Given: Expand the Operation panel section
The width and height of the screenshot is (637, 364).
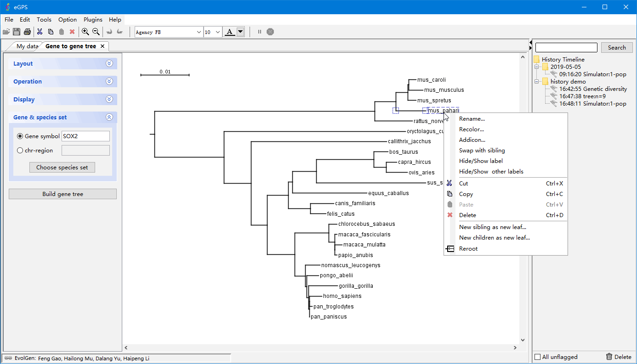Looking at the screenshot, I should (109, 82).
